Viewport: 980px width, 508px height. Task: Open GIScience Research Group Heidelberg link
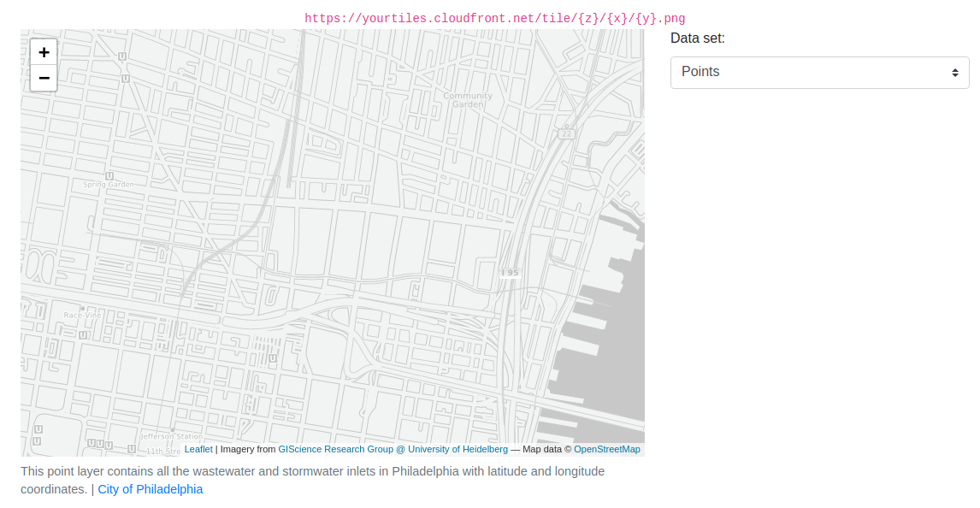[393, 449]
